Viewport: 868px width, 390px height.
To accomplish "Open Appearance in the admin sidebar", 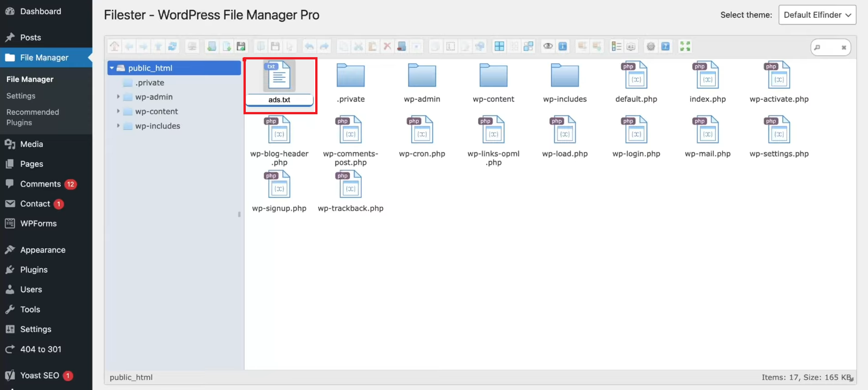I will pos(42,250).
